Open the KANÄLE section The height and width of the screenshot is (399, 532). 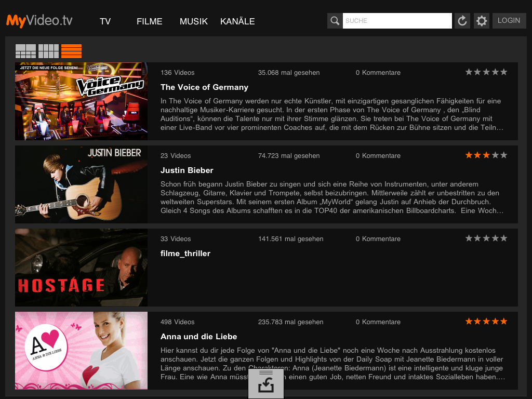tap(237, 21)
